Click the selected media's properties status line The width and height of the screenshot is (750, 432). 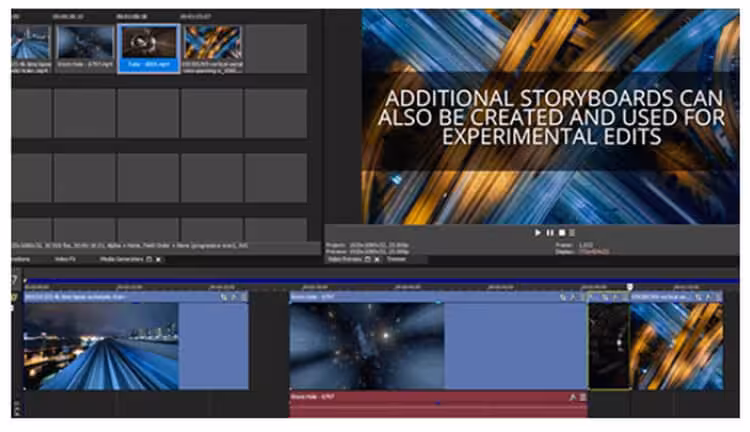[x=130, y=245]
